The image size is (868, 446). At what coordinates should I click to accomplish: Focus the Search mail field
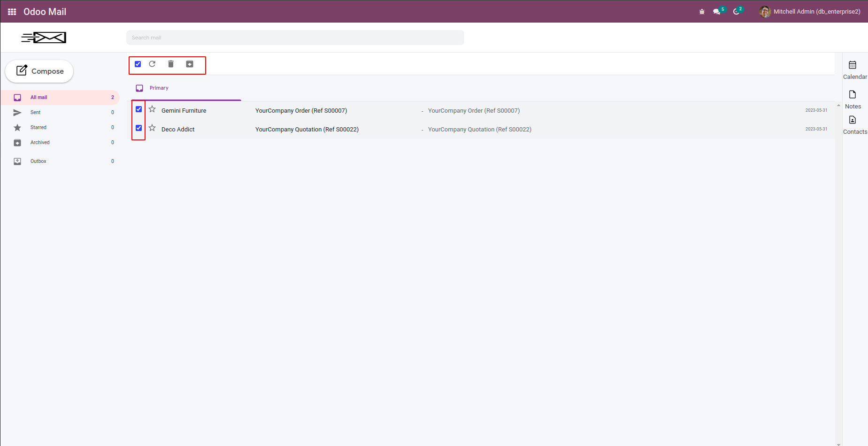pyautogui.click(x=295, y=38)
